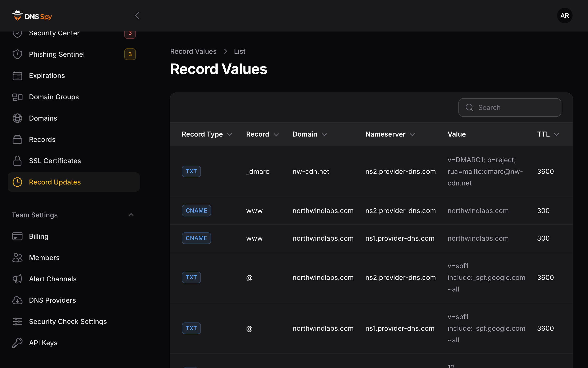The width and height of the screenshot is (588, 368).
Task: Click the DNS Spy logo
Action: click(32, 15)
